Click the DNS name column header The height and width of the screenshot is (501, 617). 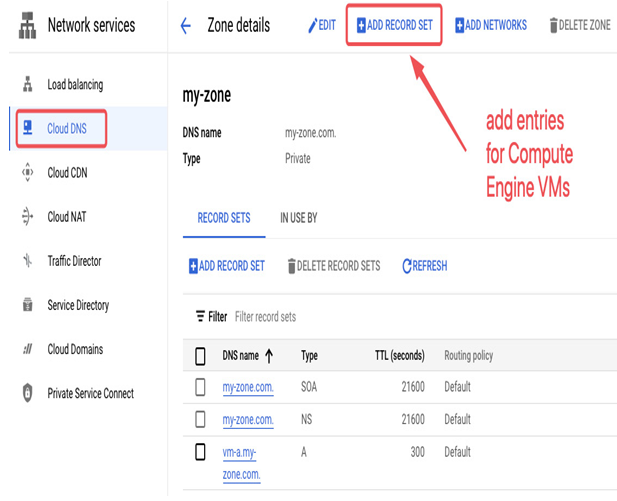point(240,356)
